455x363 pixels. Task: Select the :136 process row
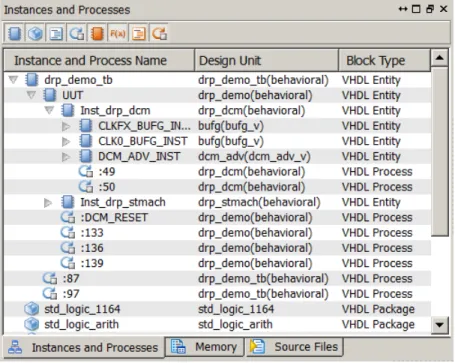(x=217, y=248)
